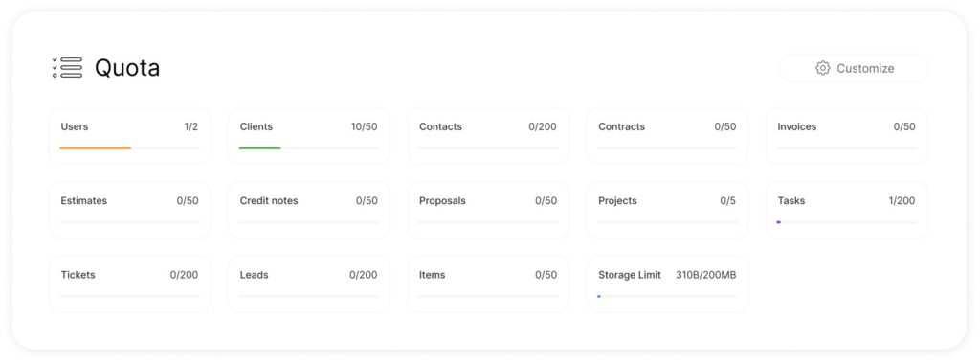Click the Items quota card

pyautogui.click(x=488, y=284)
